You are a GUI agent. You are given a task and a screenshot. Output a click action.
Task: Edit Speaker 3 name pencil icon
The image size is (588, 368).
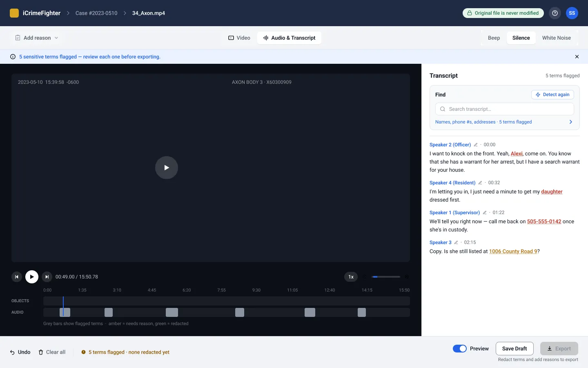456,242
